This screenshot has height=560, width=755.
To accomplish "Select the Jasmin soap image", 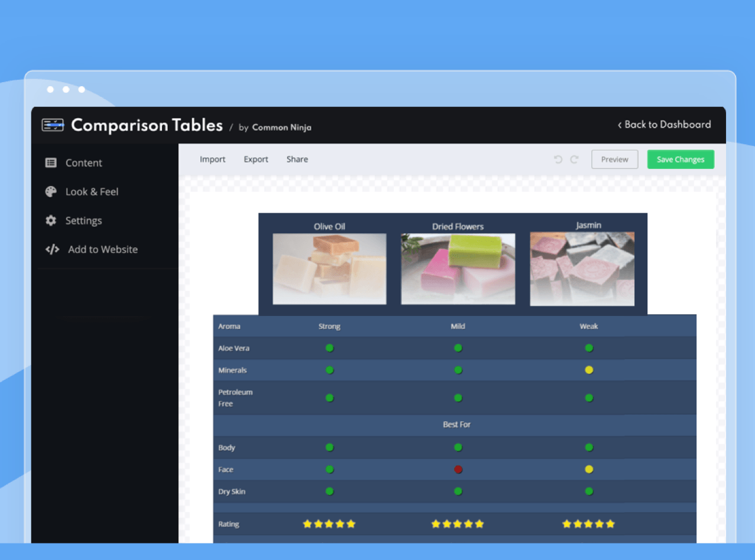I will (582, 269).
